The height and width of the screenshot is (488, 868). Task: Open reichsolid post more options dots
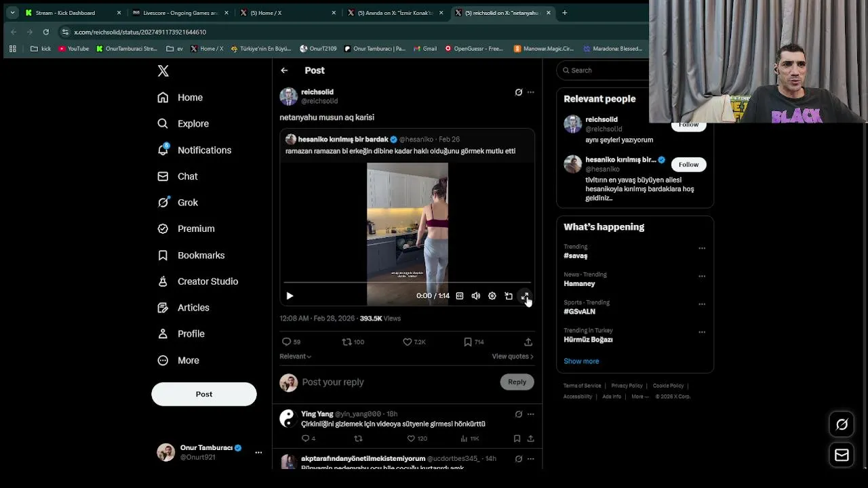coord(531,92)
